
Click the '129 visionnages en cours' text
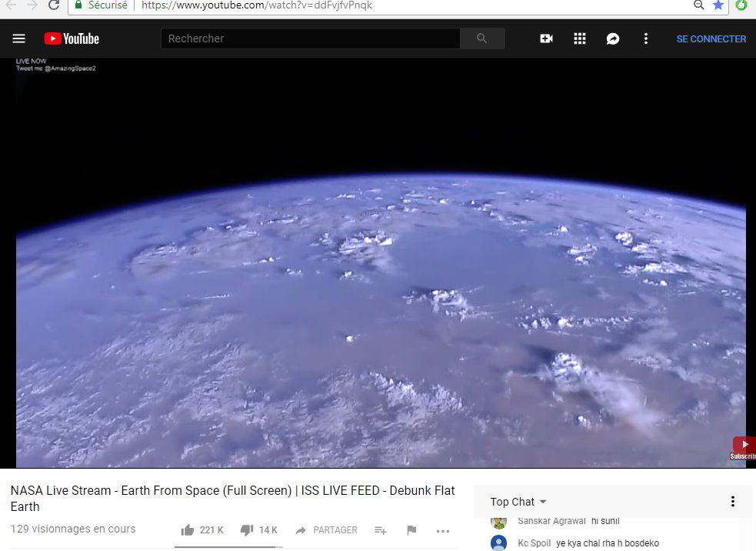[73, 529]
